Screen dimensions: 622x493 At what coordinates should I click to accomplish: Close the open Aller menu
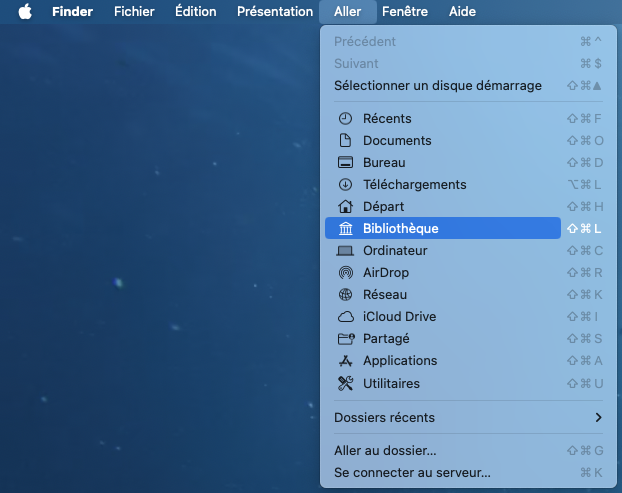click(347, 12)
